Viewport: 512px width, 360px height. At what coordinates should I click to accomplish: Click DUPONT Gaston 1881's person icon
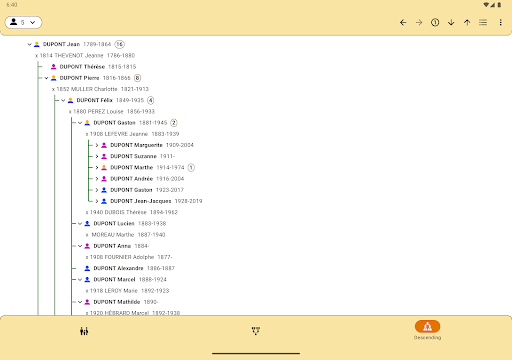tap(87, 123)
